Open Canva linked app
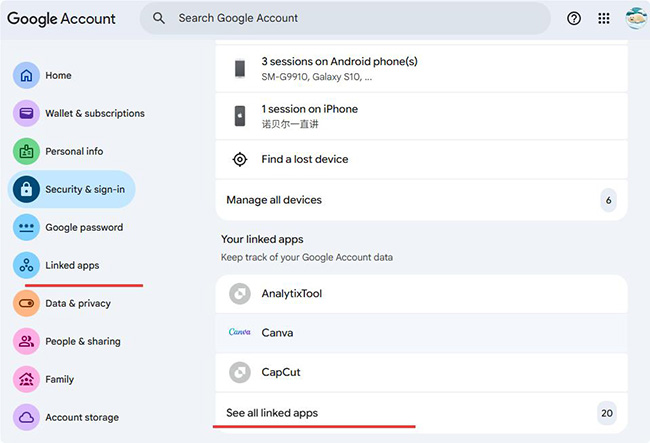Screen dimensions: 650x443 (x=421, y=333)
